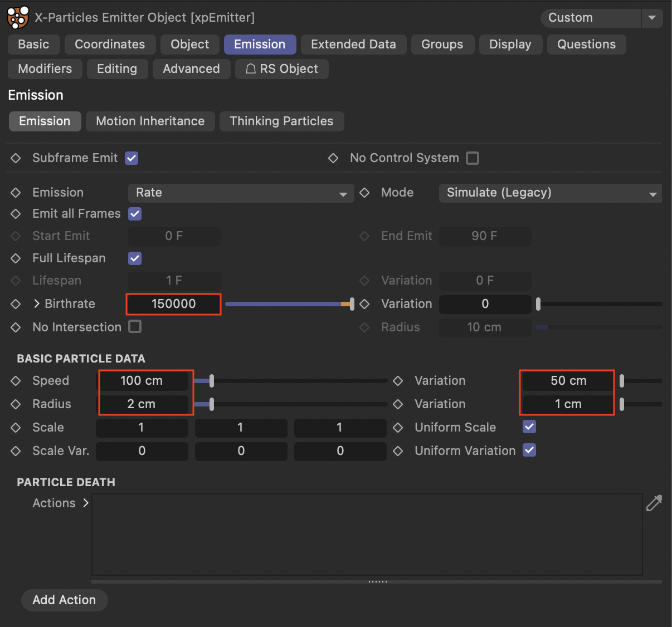Click the Birthrate field showing 150000
The image size is (672, 627).
tap(174, 304)
